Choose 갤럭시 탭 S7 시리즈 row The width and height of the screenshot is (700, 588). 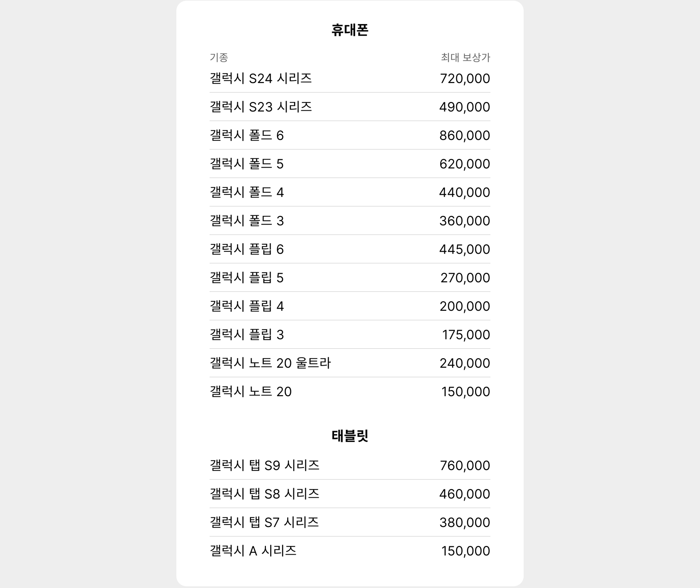coord(350,522)
